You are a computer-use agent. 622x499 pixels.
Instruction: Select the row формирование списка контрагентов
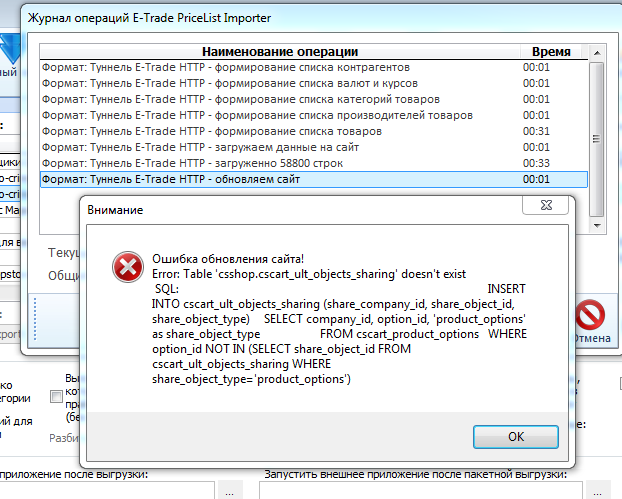click(x=313, y=67)
